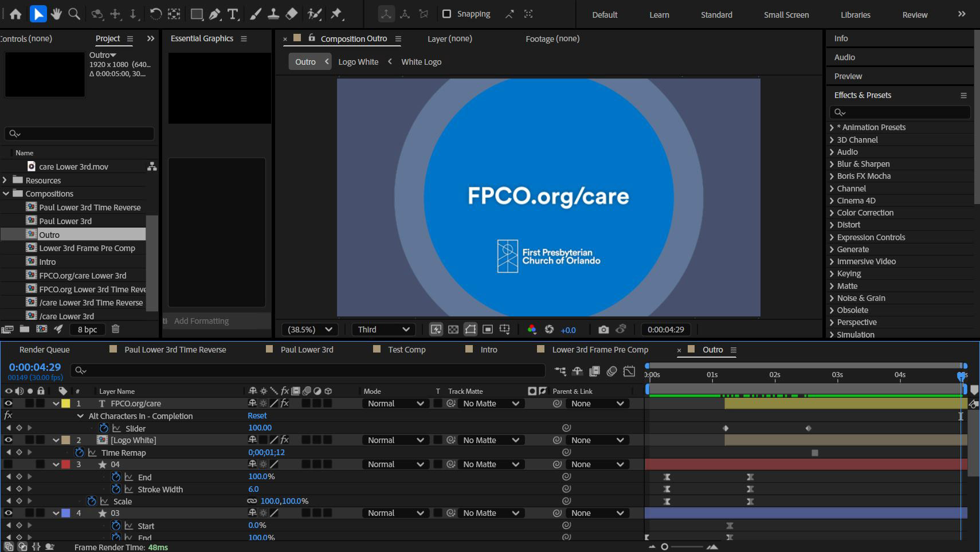Select the Pan camera tool
This screenshot has width=980, height=552.
(116, 14)
